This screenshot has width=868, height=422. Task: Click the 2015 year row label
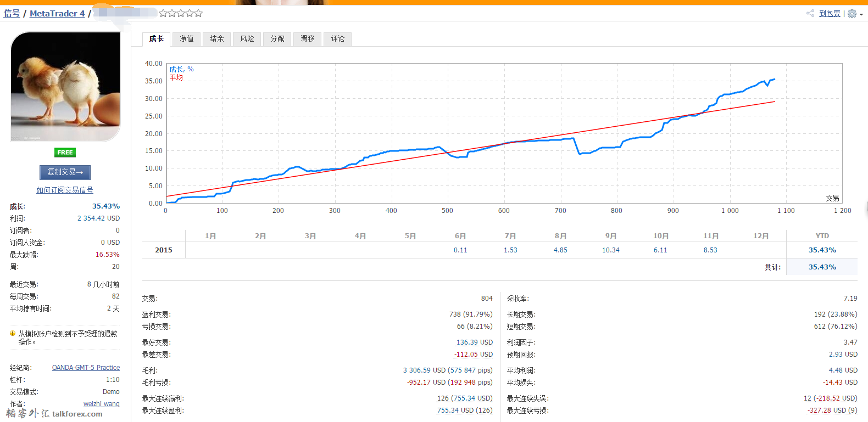pyautogui.click(x=164, y=250)
